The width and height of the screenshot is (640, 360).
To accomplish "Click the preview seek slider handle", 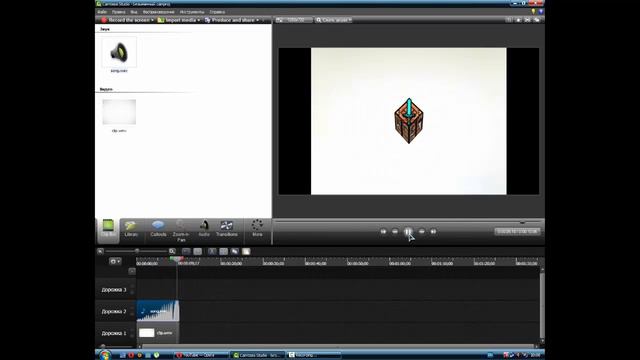I will (522, 222).
